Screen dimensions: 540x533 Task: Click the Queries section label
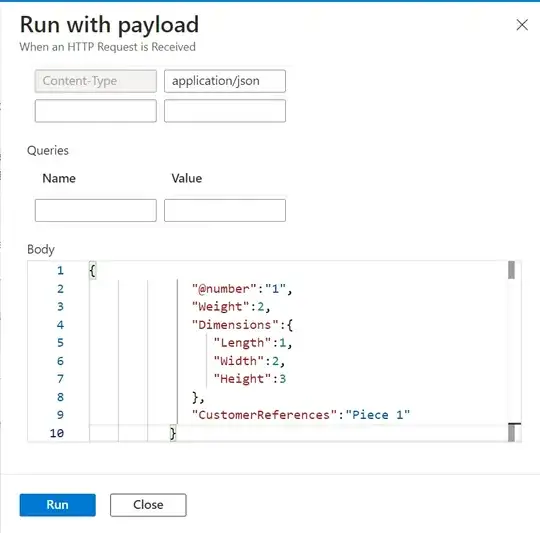(48, 150)
